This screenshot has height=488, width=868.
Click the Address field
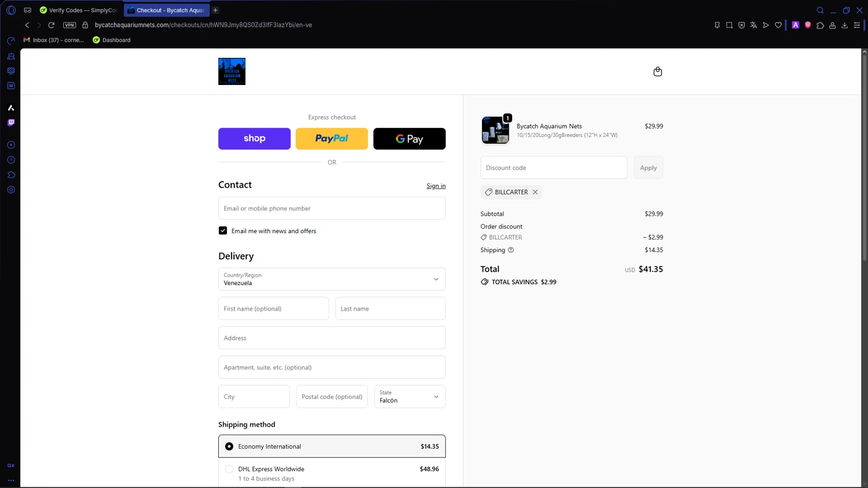pyautogui.click(x=332, y=338)
